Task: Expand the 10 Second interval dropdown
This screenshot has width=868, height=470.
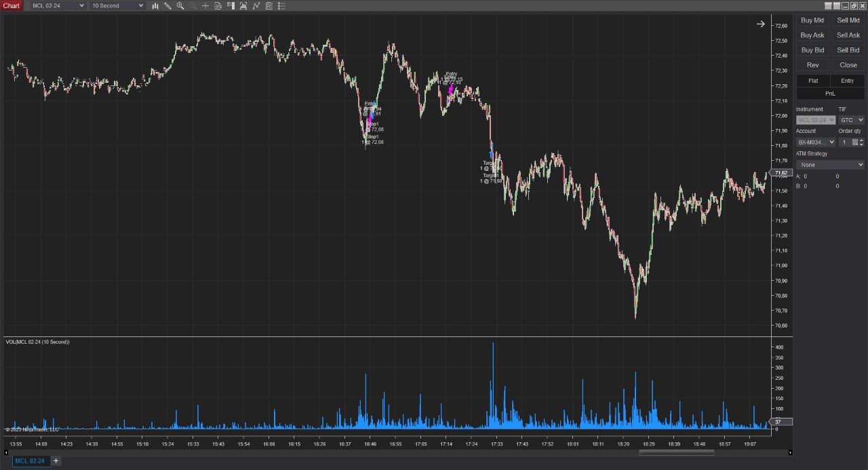Action: (118, 5)
